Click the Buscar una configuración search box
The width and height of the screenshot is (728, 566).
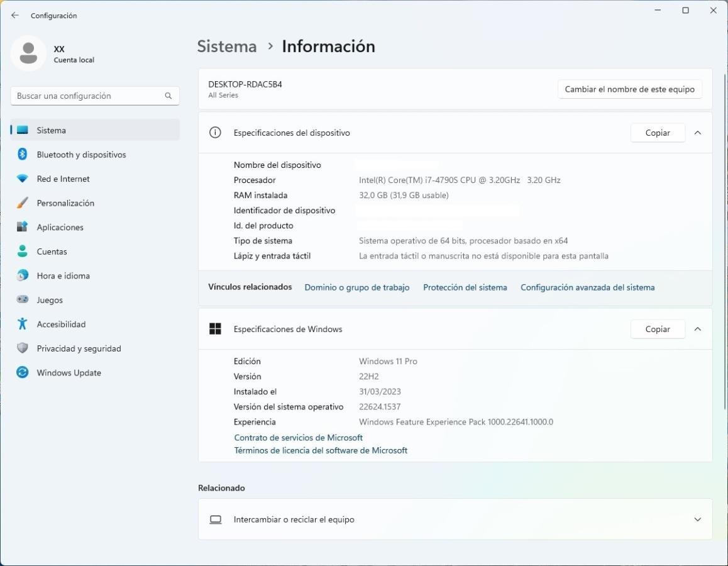88,96
